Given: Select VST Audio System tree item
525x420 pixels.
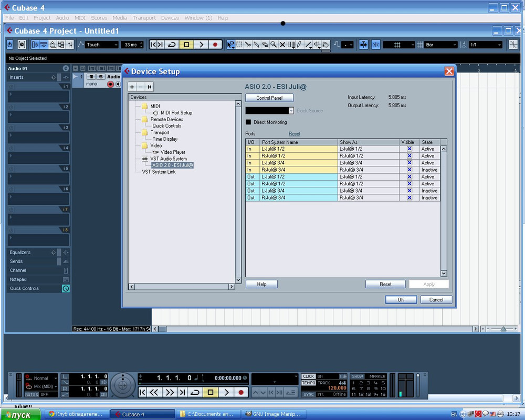Looking at the screenshot, I should click(x=169, y=159).
